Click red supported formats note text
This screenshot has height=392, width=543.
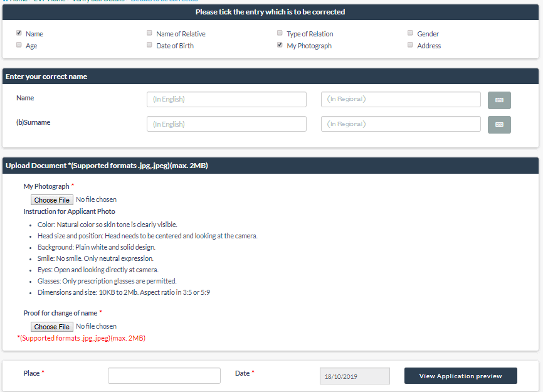coord(81,338)
